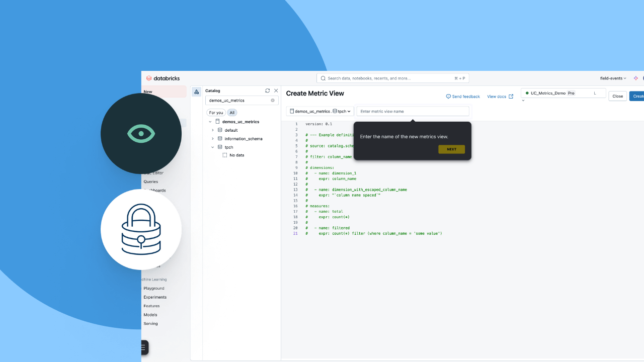
Task: Collapse the tpch schema
Action: [x=212, y=147]
